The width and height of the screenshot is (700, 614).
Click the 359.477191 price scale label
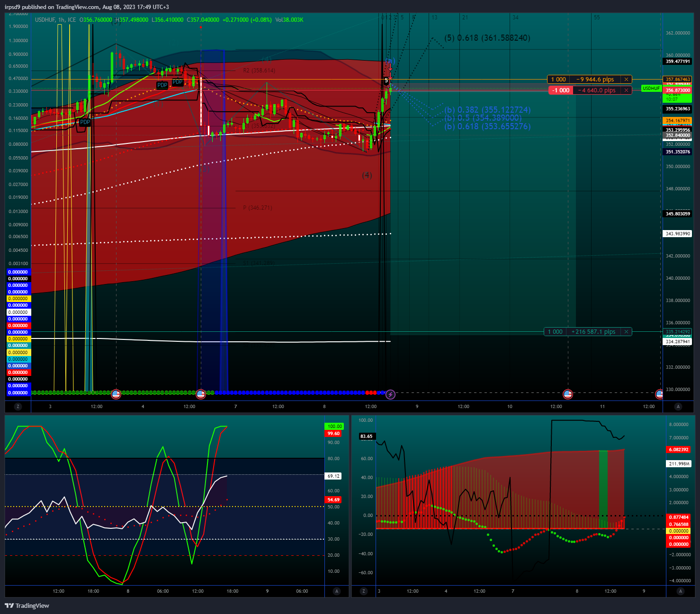coord(678,62)
